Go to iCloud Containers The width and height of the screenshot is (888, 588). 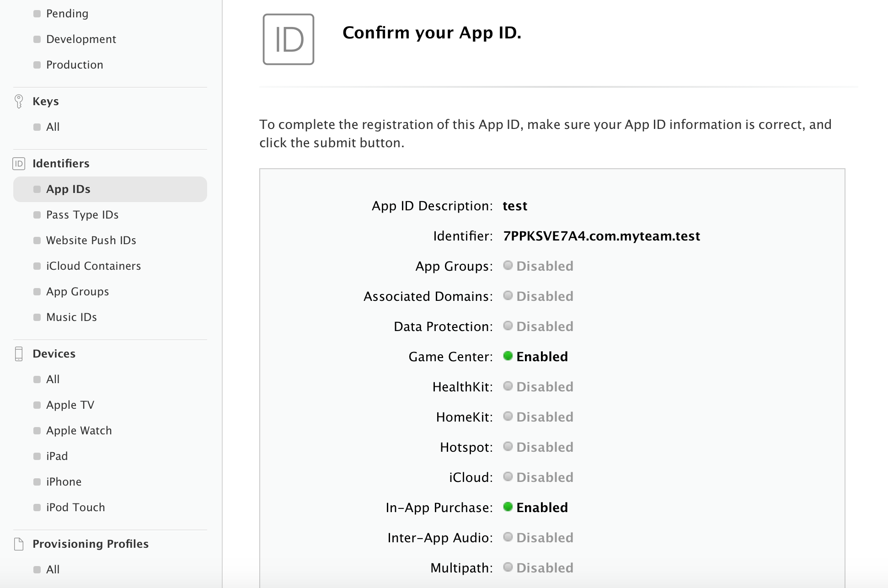(x=93, y=266)
